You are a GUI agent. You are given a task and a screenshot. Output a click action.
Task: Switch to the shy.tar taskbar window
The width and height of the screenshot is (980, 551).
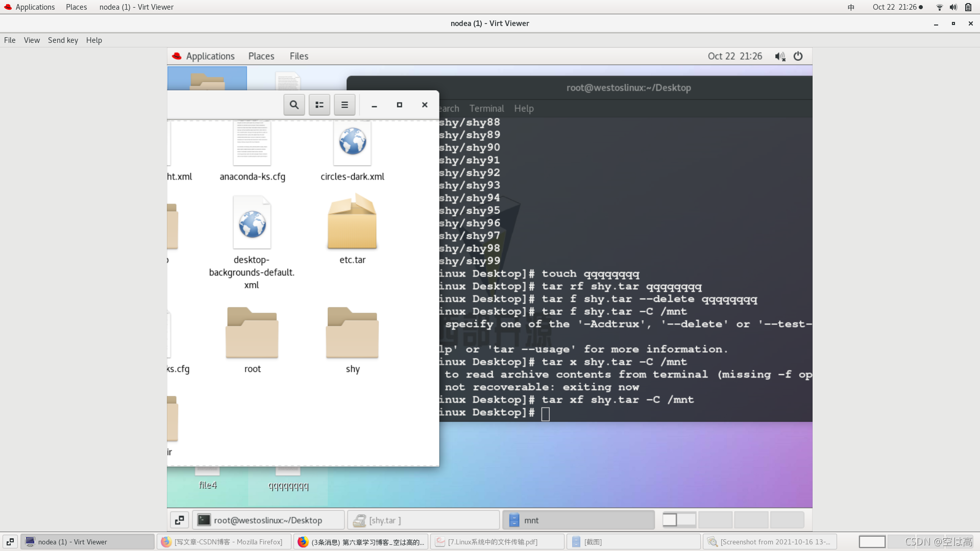pyautogui.click(x=423, y=520)
